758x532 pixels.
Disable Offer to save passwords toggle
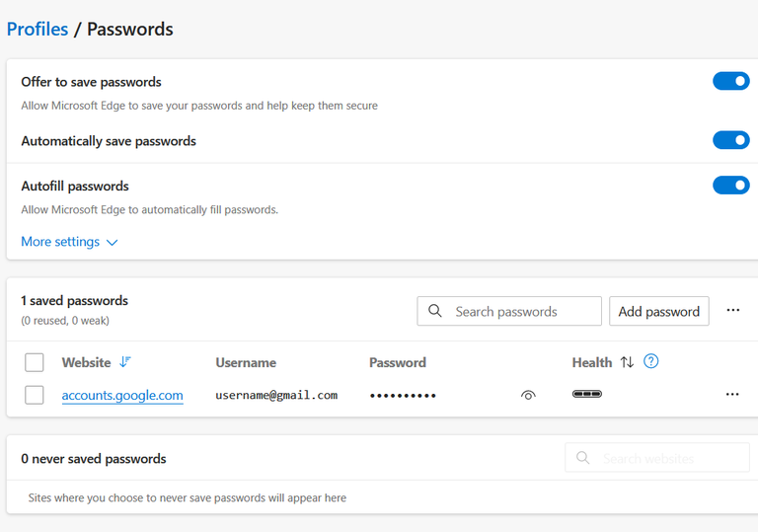[730, 81]
